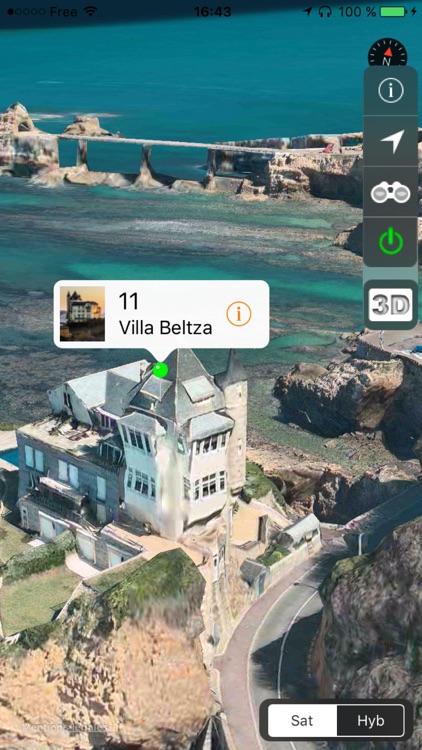Open Villa Beltza details via orange info icon

click(239, 314)
